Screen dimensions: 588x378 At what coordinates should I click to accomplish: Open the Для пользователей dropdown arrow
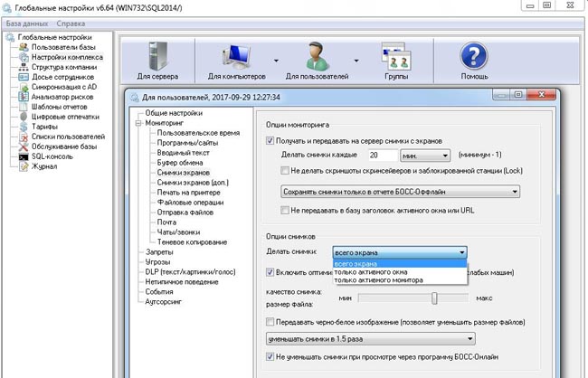point(356,61)
